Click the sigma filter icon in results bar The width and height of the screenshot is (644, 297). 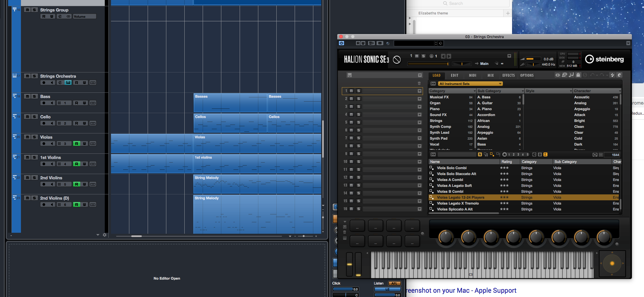(545, 154)
